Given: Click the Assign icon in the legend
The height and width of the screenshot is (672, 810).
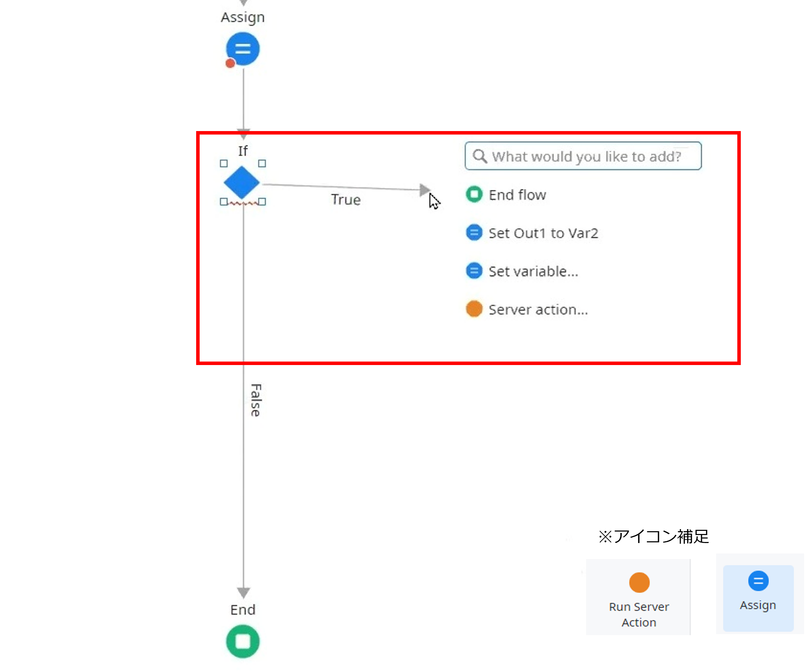Looking at the screenshot, I should click(758, 581).
